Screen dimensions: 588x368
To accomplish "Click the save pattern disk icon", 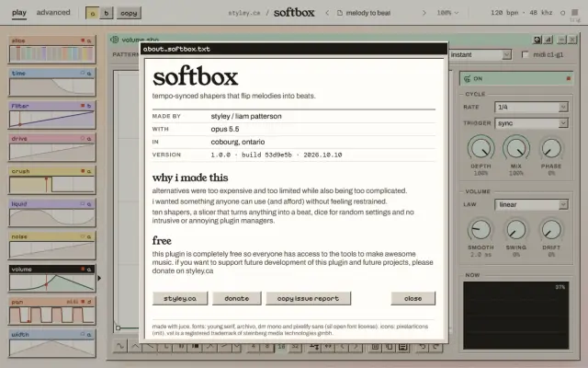I will (x=403, y=346).
